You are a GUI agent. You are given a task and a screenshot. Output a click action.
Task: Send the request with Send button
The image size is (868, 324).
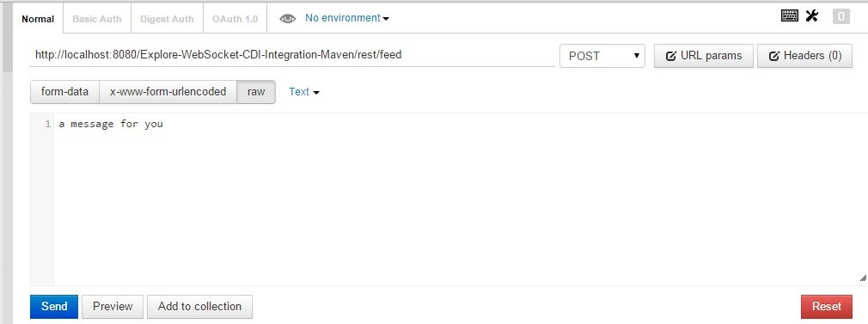(54, 306)
